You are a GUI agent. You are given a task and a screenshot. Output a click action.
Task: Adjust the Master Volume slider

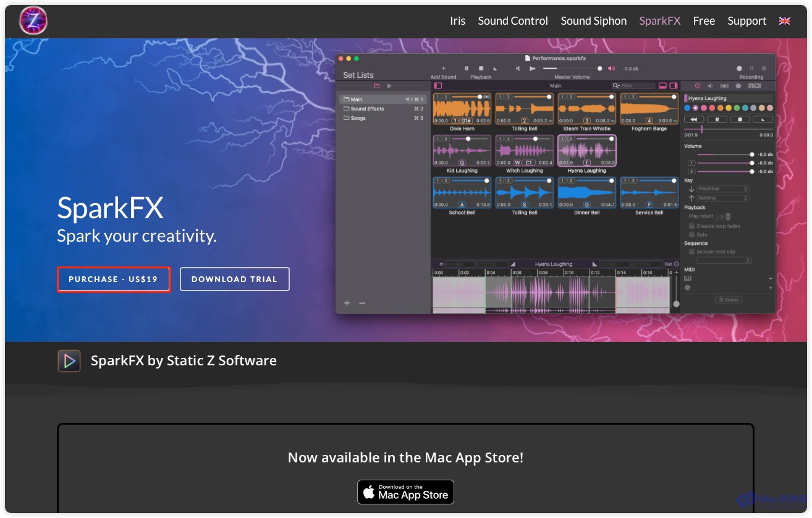pyautogui.click(x=572, y=68)
